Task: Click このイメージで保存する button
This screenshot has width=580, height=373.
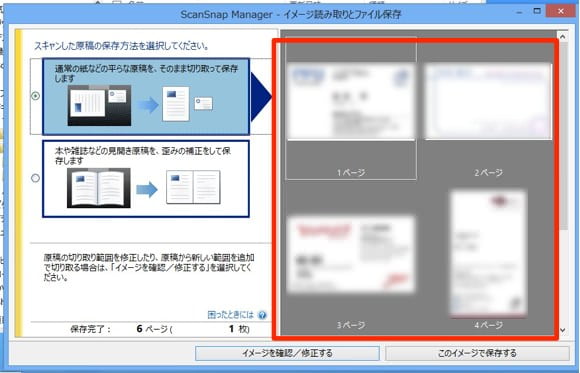Action: pyautogui.click(x=477, y=353)
